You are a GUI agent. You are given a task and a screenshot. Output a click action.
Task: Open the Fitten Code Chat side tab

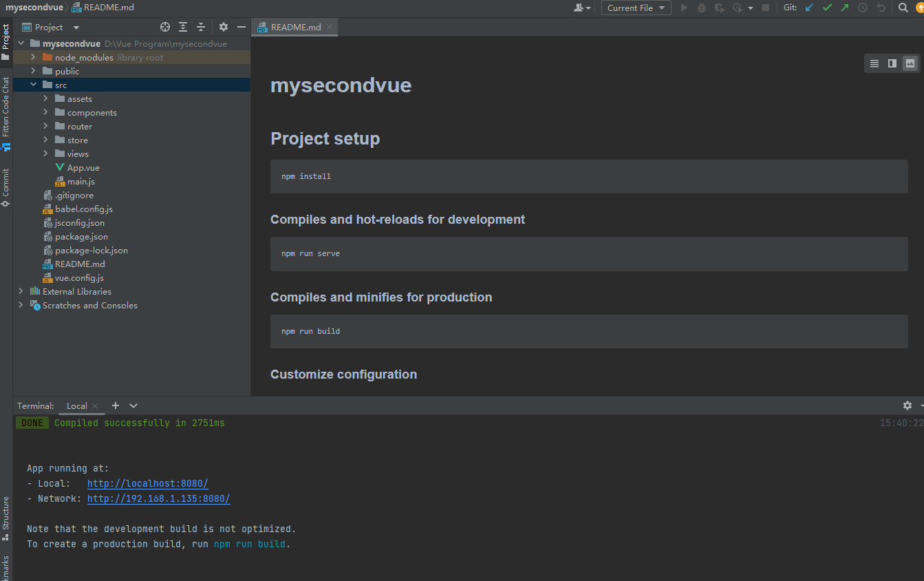coord(6,114)
